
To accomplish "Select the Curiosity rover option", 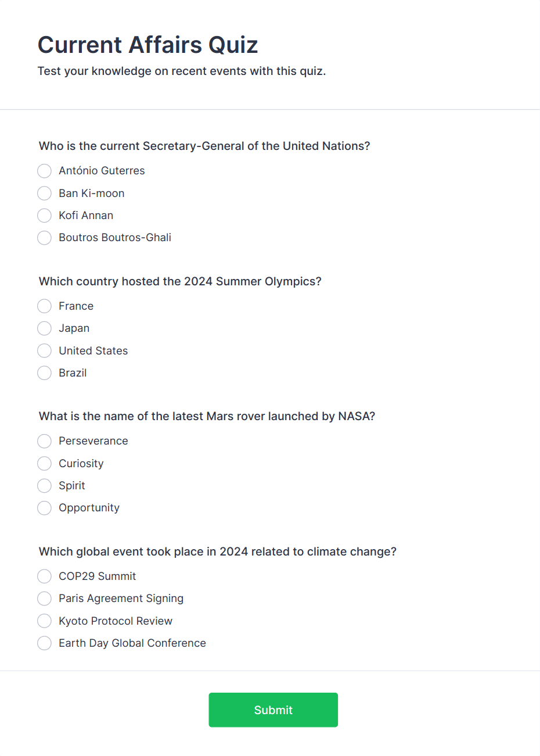I will pos(45,464).
